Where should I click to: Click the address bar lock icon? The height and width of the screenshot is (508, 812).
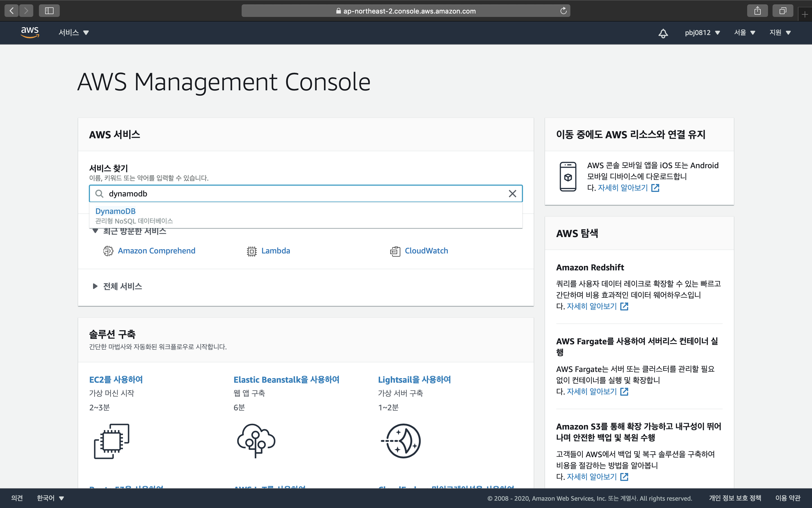pyautogui.click(x=339, y=11)
